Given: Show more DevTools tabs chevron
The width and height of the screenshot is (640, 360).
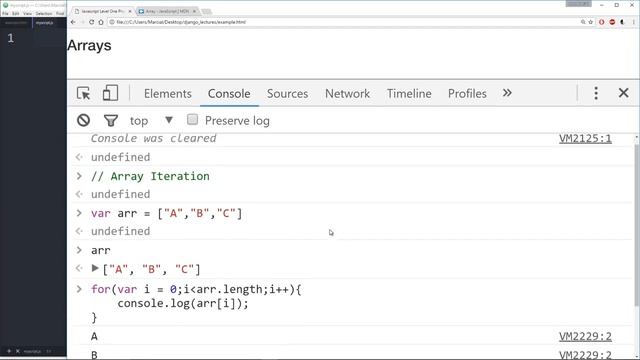Looking at the screenshot, I should pyautogui.click(x=507, y=93).
